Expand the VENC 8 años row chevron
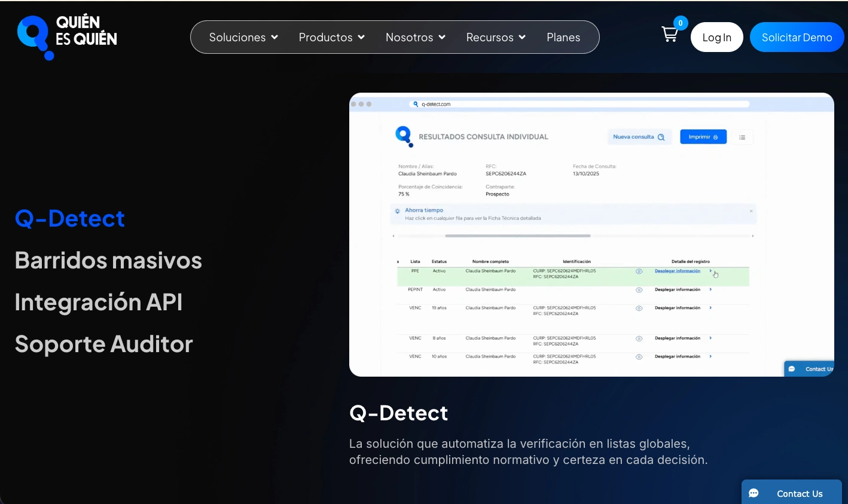The image size is (848, 504). click(x=710, y=338)
